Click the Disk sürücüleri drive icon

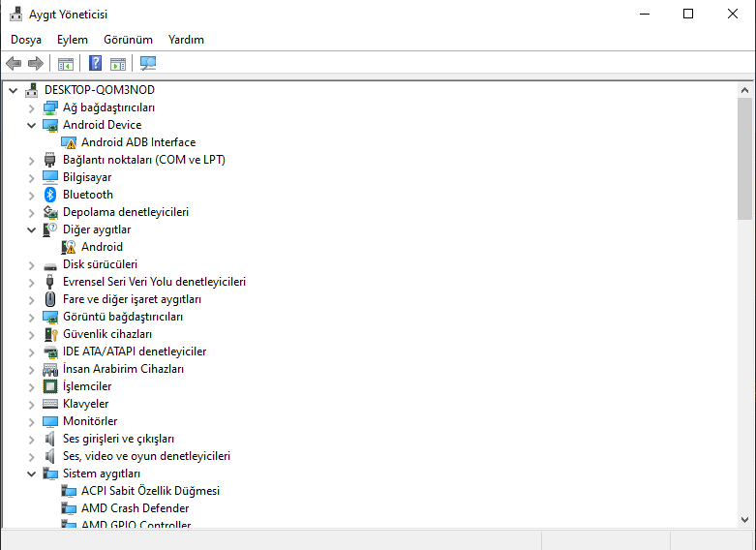50,265
